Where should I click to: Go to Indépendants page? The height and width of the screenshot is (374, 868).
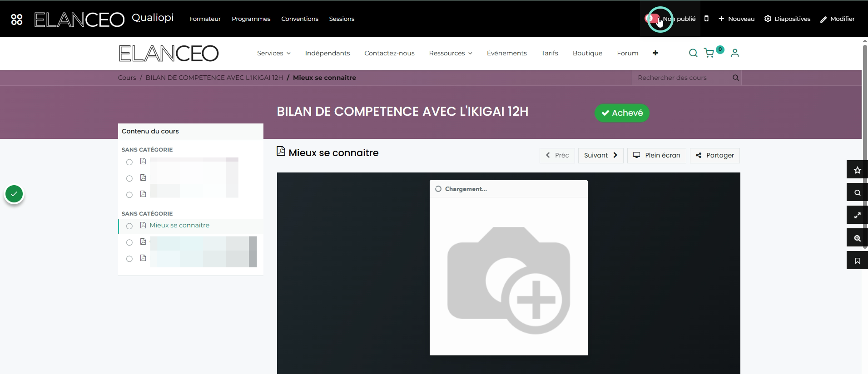tap(327, 53)
